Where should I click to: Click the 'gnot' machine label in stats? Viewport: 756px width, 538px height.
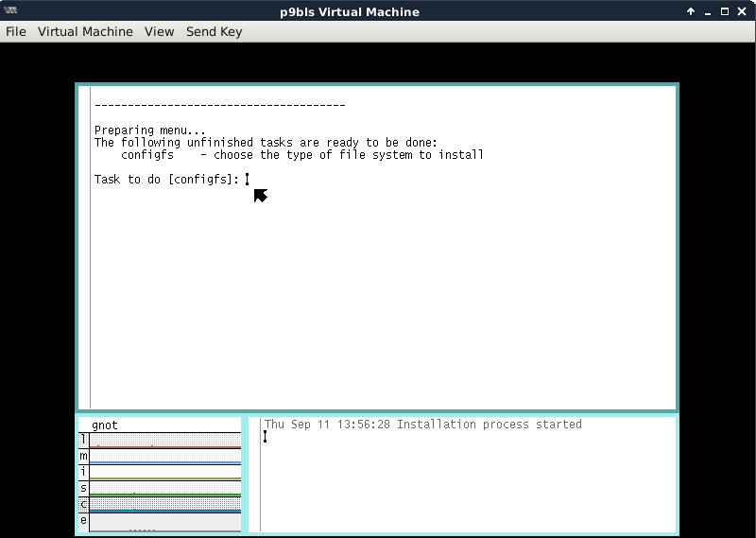click(105, 425)
